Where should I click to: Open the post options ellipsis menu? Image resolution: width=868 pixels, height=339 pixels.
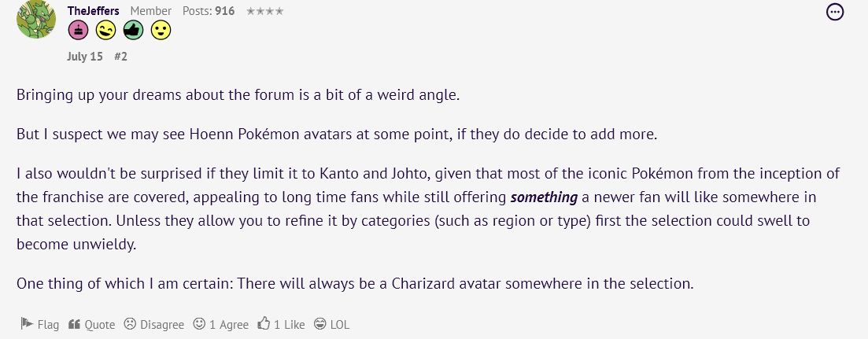click(835, 12)
